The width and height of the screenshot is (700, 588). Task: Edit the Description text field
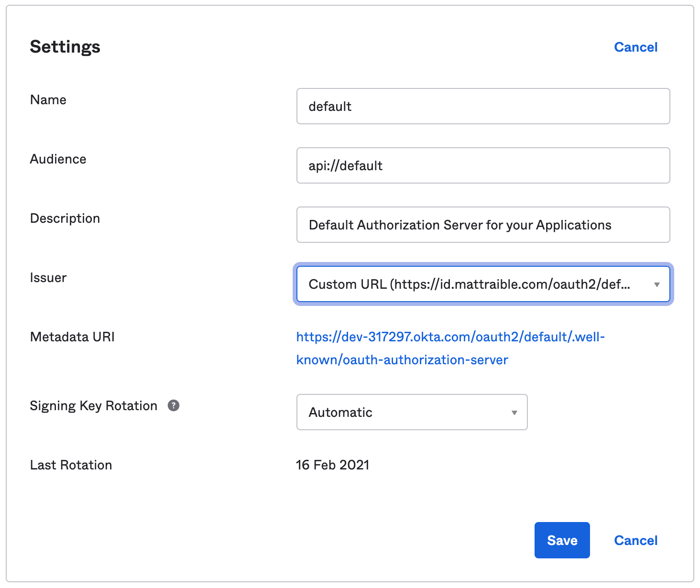(483, 225)
